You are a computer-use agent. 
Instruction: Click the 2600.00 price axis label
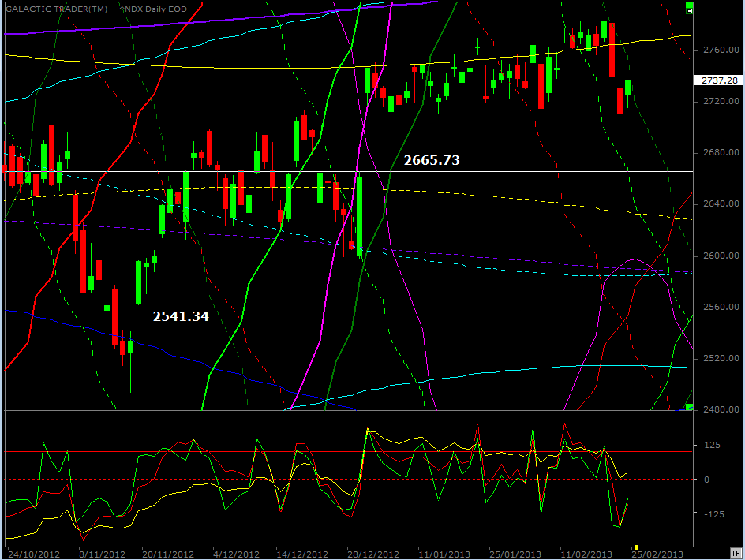[x=721, y=256]
